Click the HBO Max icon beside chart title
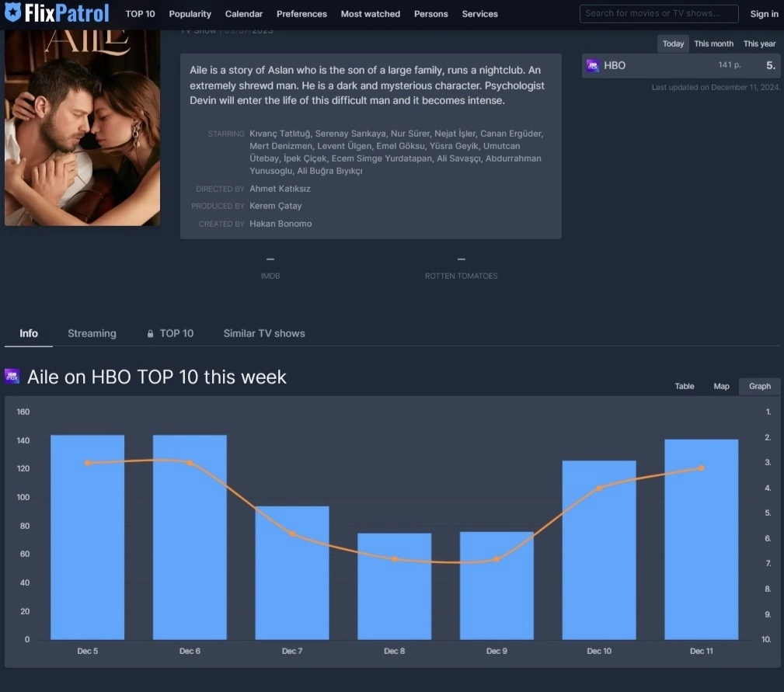This screenshot has height=692, width=784. (12, 377)
